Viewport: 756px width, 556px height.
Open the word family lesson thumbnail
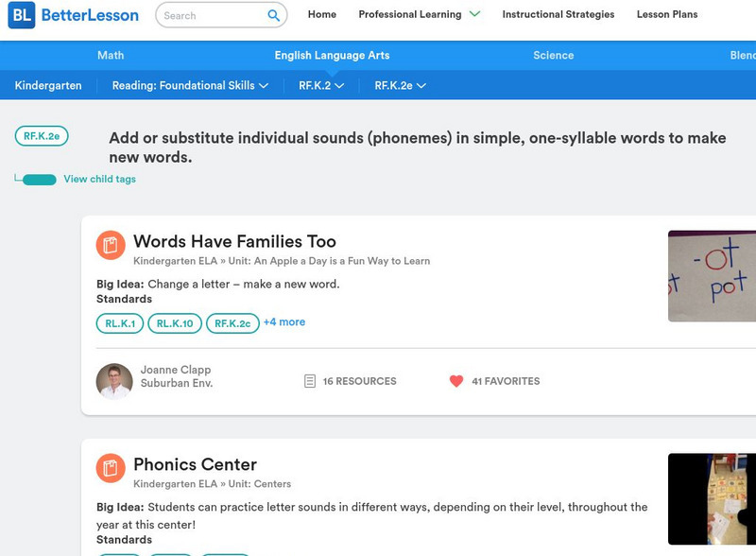tap(712, 276)
